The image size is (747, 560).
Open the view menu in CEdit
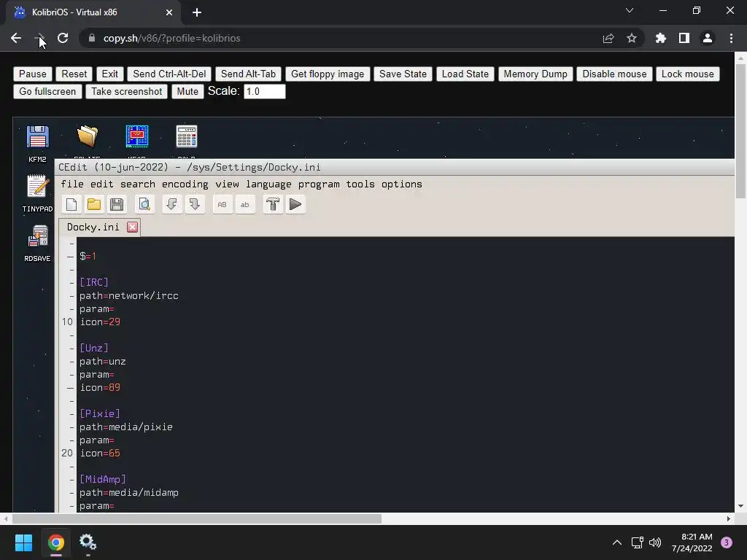228,184
